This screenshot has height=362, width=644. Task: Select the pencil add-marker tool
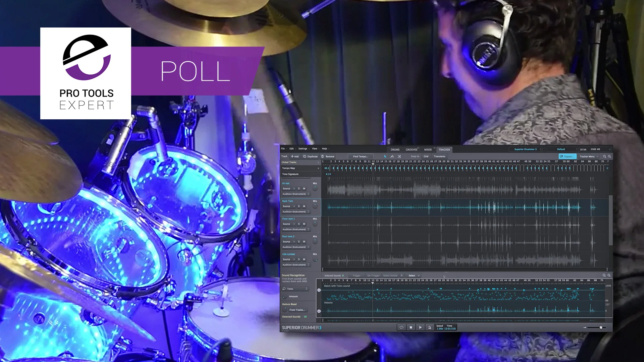(x=392, y=157)
